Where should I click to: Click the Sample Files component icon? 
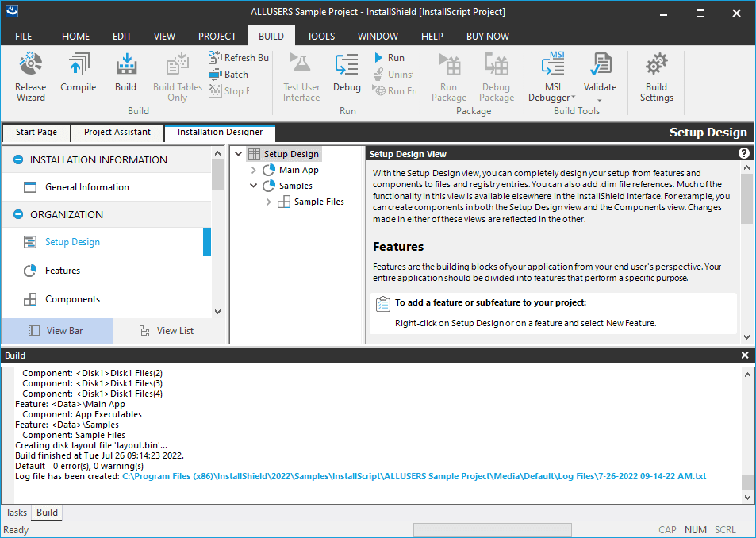click(284, 202)
